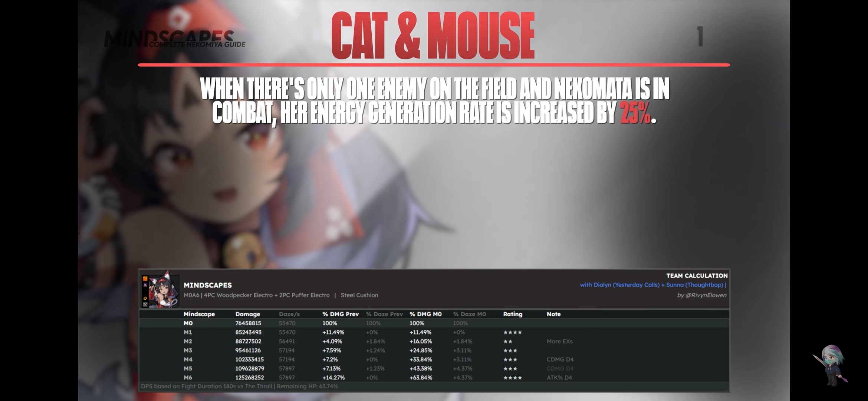The height and width of the screenshot is (401, 868).
Task: Click the "+33.84%" value in the M4 row
Action: [421, 359]
